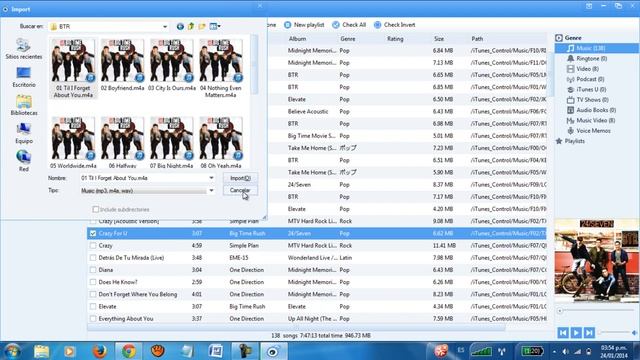
Task: Open Equipo location
Action: (x=24, y=133)
